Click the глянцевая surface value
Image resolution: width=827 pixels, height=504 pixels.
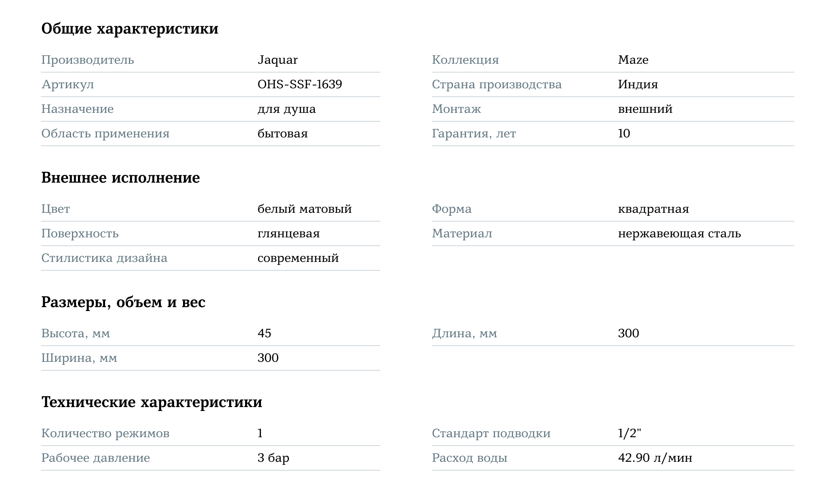pyautogui.click(x=288, y=234)
